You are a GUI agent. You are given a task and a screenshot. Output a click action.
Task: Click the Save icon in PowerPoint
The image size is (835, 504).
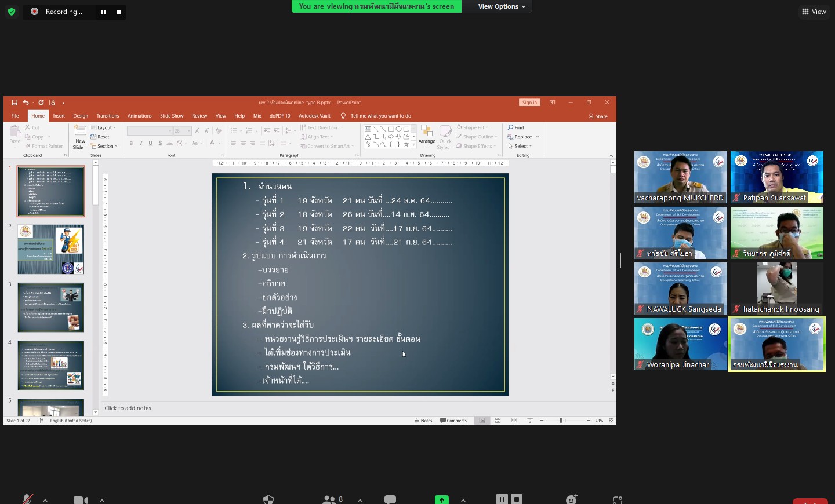pos(14,103)
